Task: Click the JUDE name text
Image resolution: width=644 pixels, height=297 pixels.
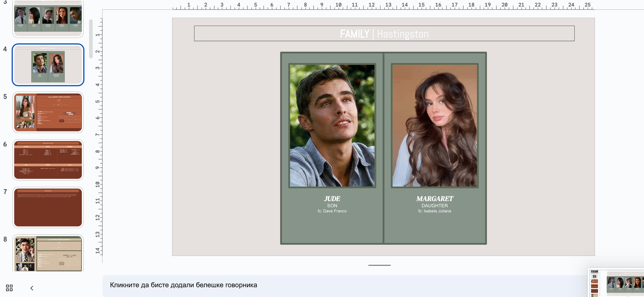Action: (332, 199)
